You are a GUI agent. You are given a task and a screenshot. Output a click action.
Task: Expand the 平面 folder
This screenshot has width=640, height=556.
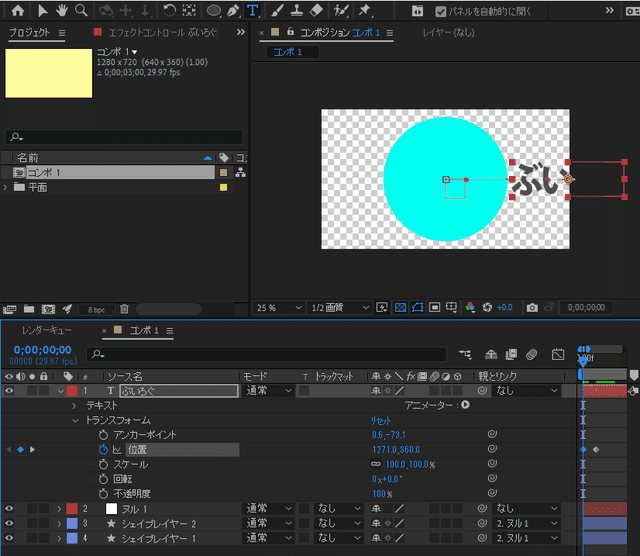pyautogui.click(x=5, y=187)
